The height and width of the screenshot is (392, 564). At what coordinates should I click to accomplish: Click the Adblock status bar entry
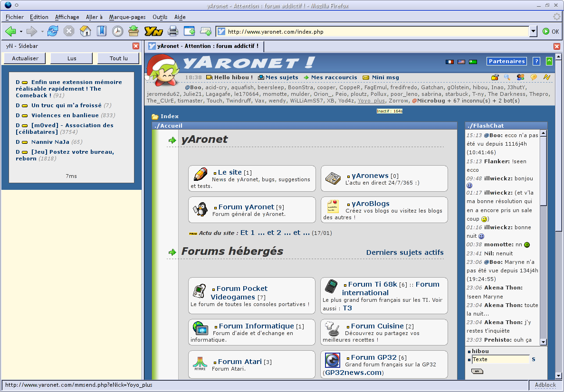coord(545,385)
